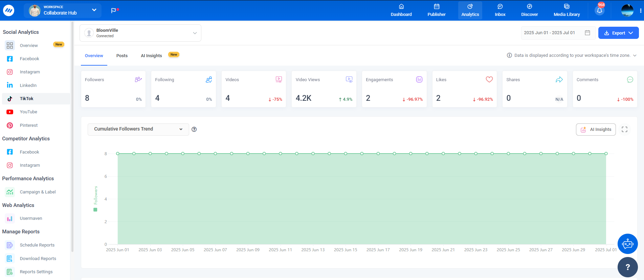Click the Shares arrow icon
Screen dimensions: 644x280
(x=559, y=79)
